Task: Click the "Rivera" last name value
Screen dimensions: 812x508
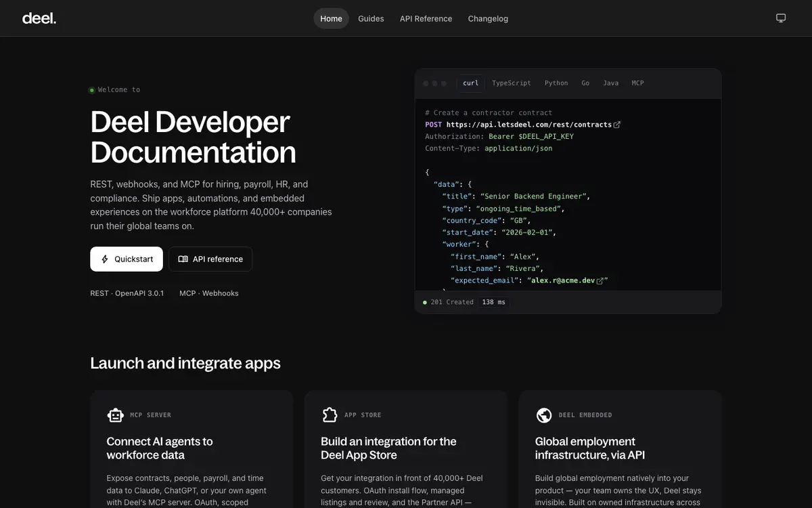Action: [522, 269]
